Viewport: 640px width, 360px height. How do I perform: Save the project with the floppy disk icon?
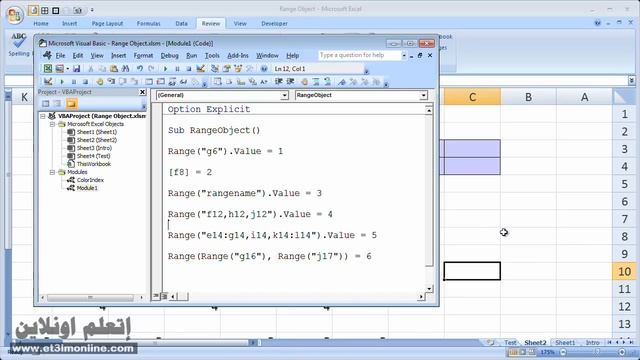pyautogui.click(x=76, y=69)
